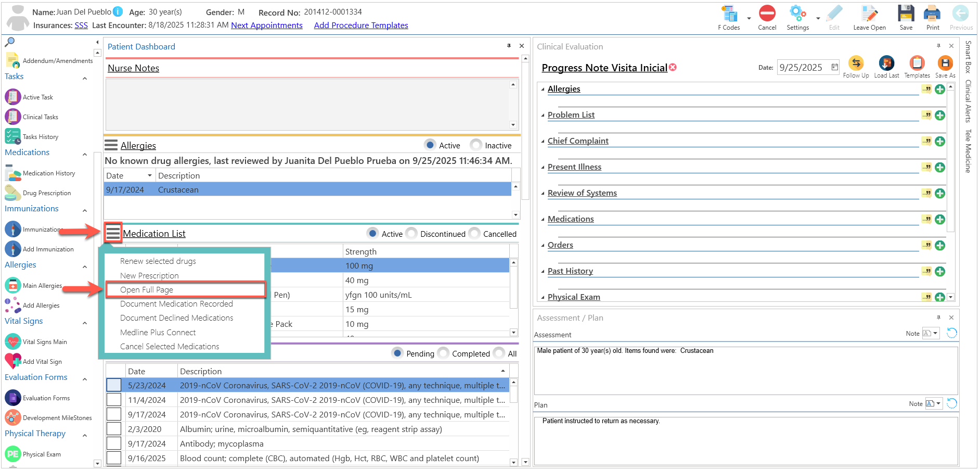This screenshot has width=980, height=470.
Task: Open the F Codes tool
Action: pos(729,18)
